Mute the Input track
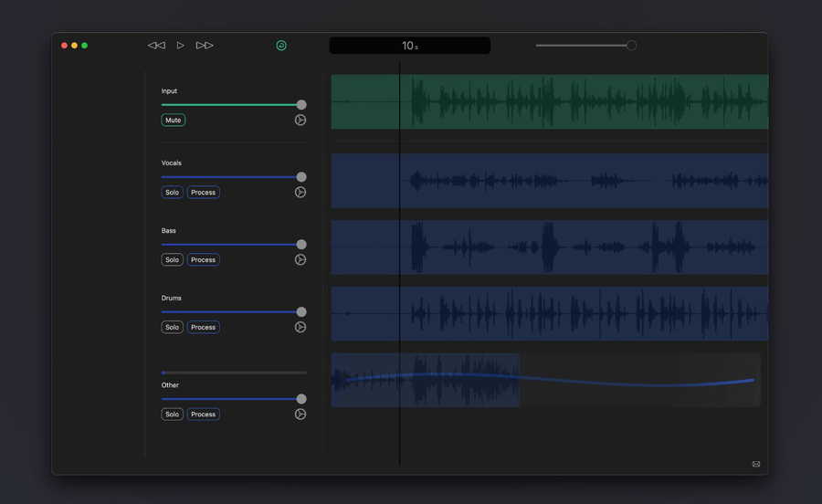 coord(173,120)
